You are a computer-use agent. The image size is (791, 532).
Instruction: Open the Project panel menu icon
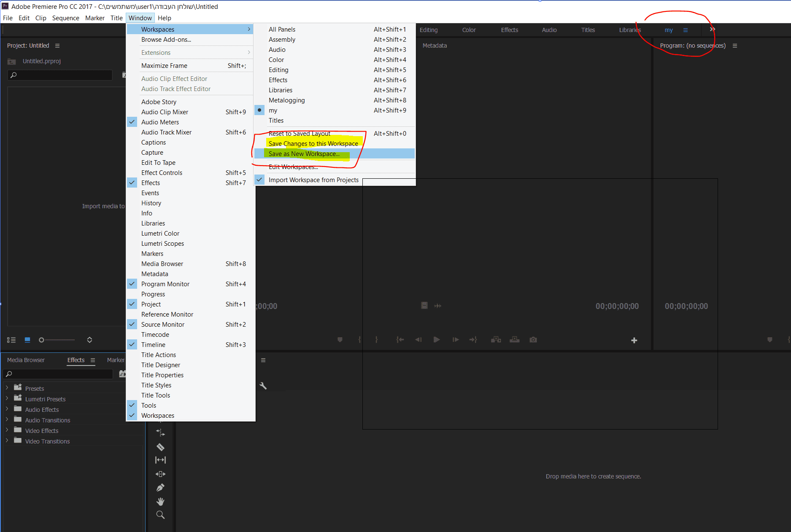(x=57, y=46)
